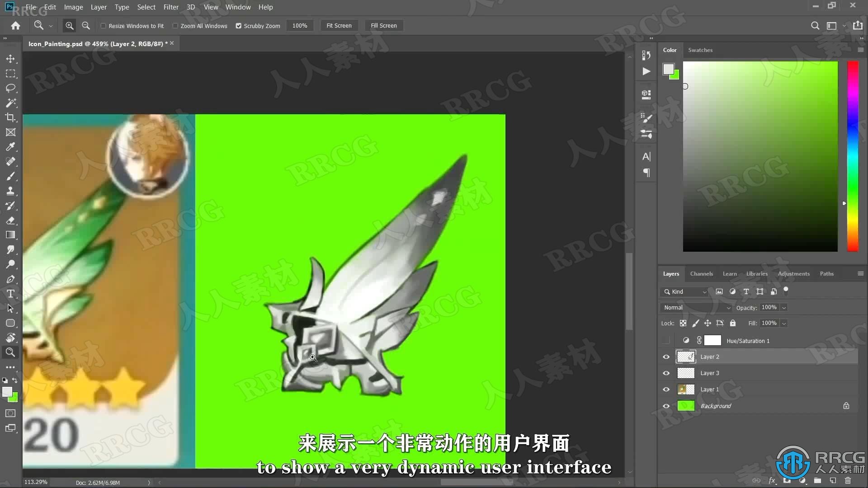Open the Layers panel options menu

(x=860, y=274)
